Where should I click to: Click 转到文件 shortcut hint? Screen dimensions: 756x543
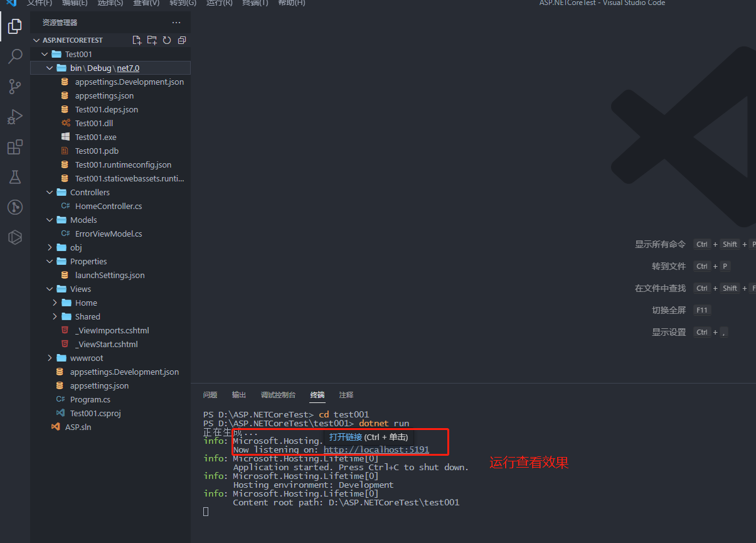click(x=669, y=266)
